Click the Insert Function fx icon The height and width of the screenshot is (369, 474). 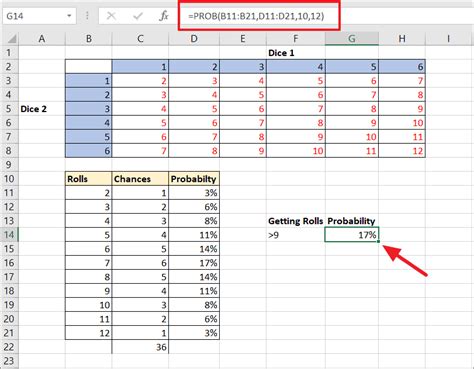pos(164,16)
